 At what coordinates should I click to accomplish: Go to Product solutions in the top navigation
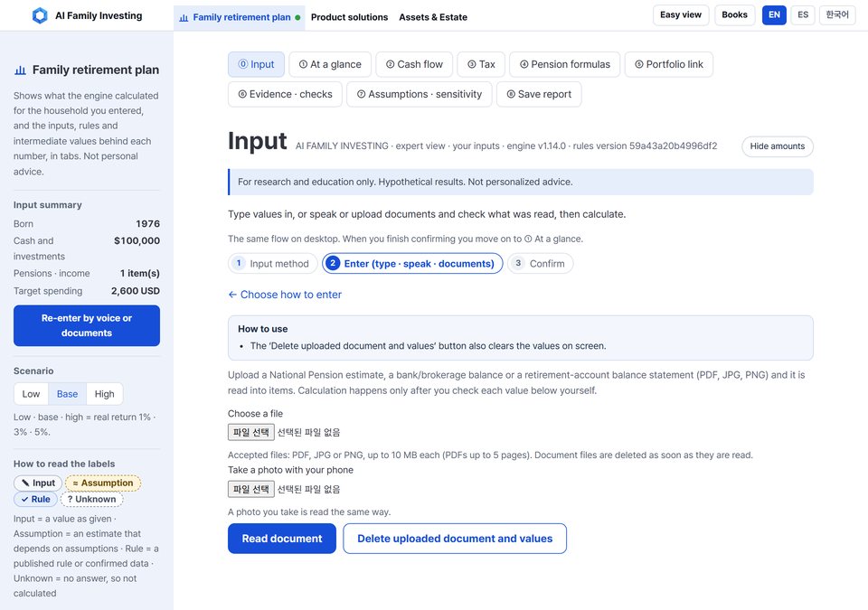349,17
